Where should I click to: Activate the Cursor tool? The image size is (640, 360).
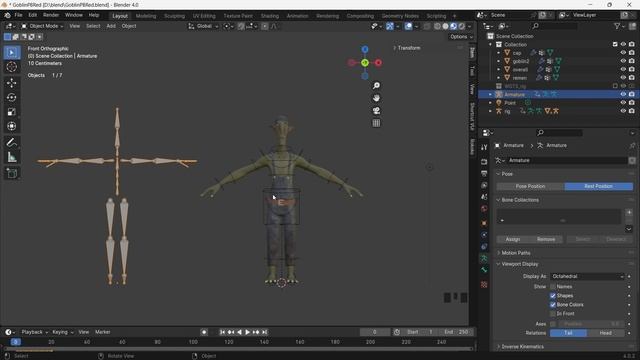pos(12,67)
